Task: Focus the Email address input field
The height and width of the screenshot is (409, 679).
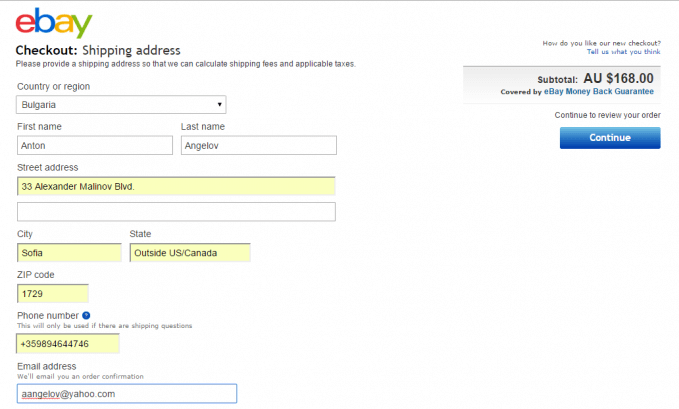Action: (x=127, y=394)
